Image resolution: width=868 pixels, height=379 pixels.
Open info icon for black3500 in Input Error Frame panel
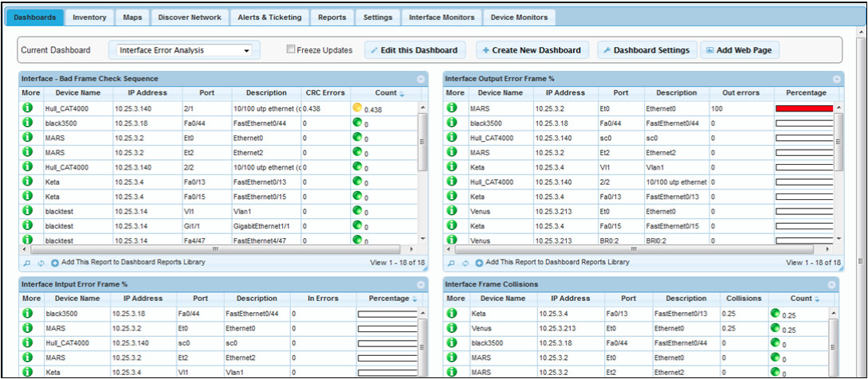click(x=26, y=313)
